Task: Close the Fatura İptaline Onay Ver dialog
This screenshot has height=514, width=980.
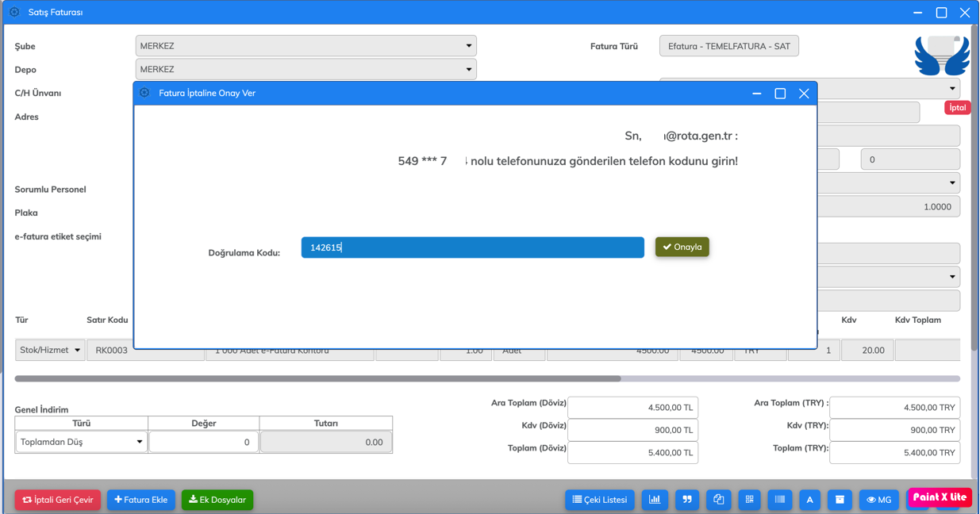Action: click(804, 94)
